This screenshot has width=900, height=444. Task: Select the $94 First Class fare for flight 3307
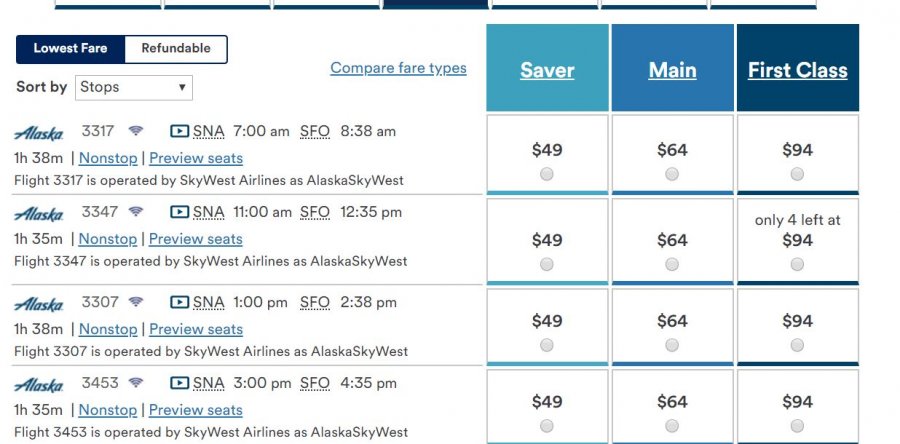click(x=797, y=344)
